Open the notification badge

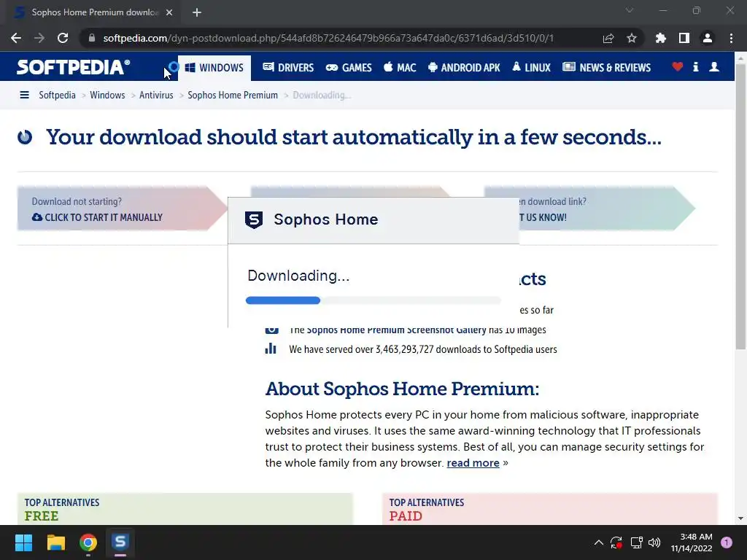(x=727, y=542)
